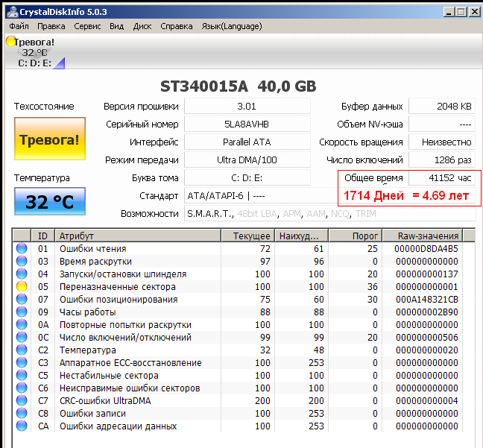Click the Parallel ATA interface field

click(247, 142)
